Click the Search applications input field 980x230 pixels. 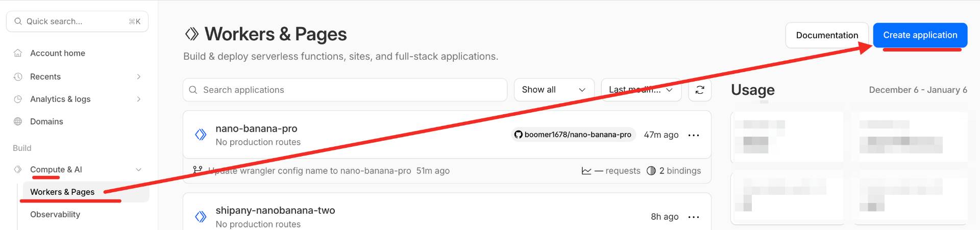345,90
